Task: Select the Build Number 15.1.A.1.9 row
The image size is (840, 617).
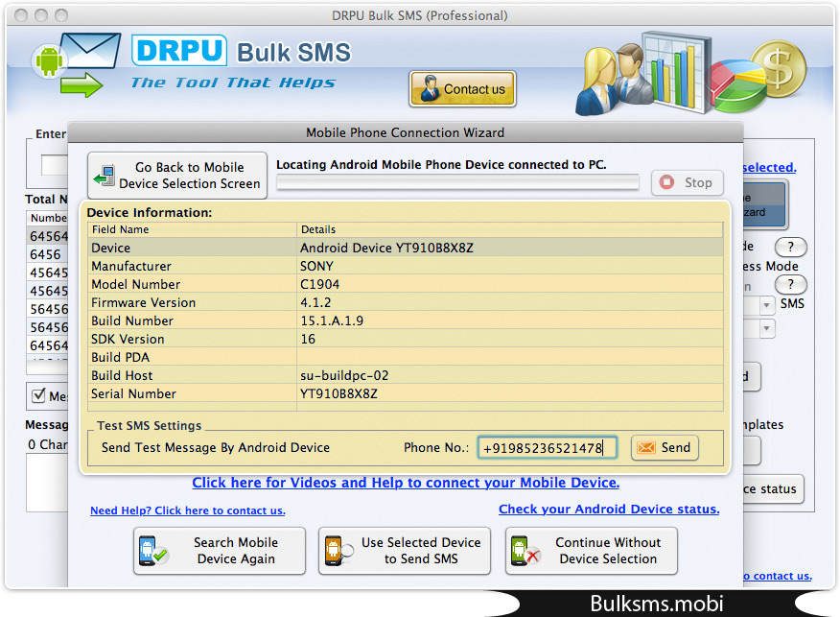Action: pos(406,320)
